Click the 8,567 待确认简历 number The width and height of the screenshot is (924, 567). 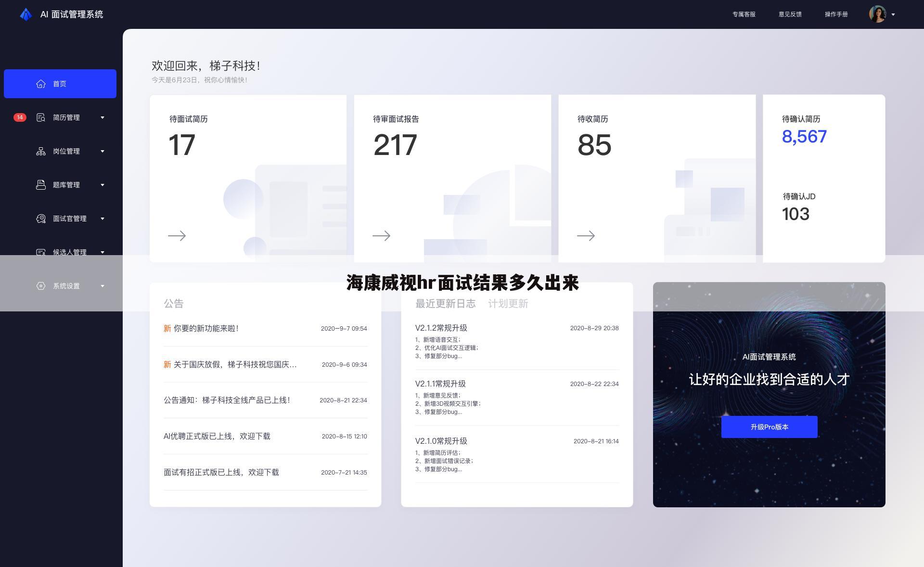coord(804,137)
